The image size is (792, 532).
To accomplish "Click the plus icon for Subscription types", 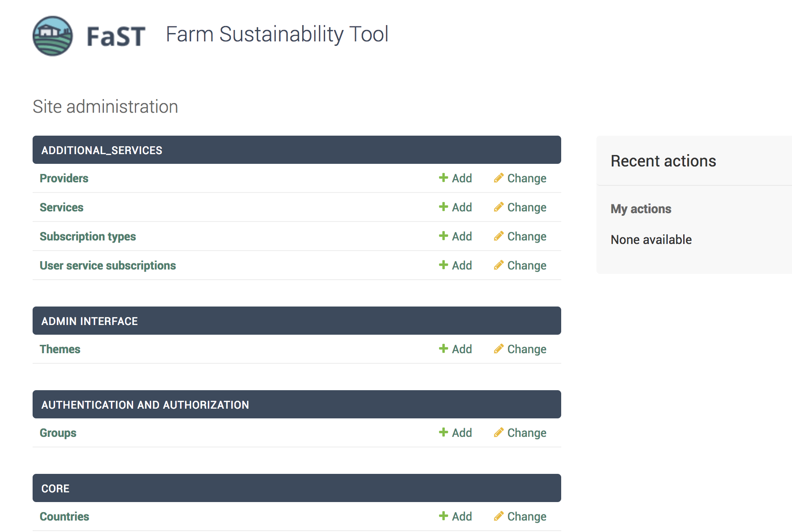I will click(443, 236).
